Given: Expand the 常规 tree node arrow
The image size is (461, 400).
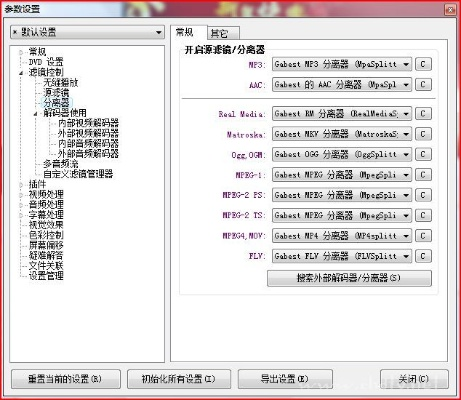Looking at the screenshot, I should click(21, 52).
